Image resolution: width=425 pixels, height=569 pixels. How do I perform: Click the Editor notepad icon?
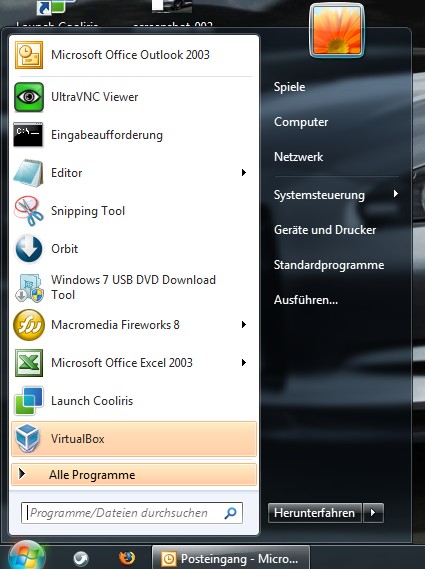pos(28,173)
